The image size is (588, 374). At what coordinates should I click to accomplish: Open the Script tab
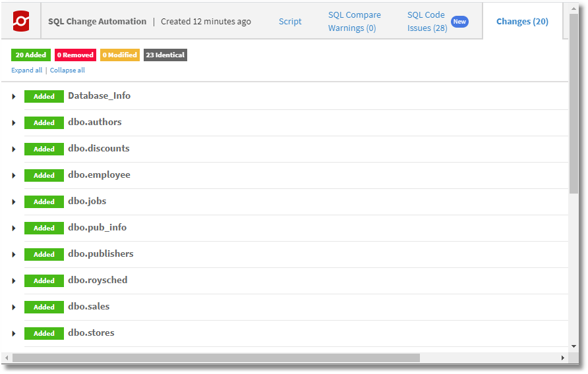point(290,22)
